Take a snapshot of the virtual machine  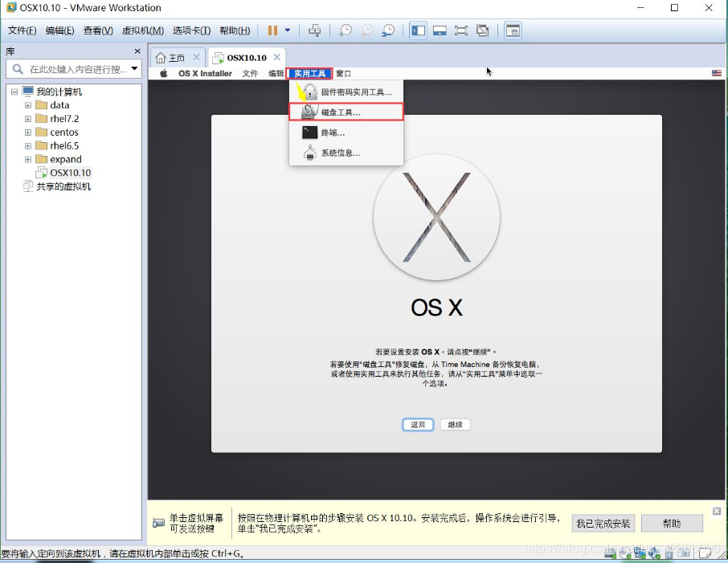(345, 31)
